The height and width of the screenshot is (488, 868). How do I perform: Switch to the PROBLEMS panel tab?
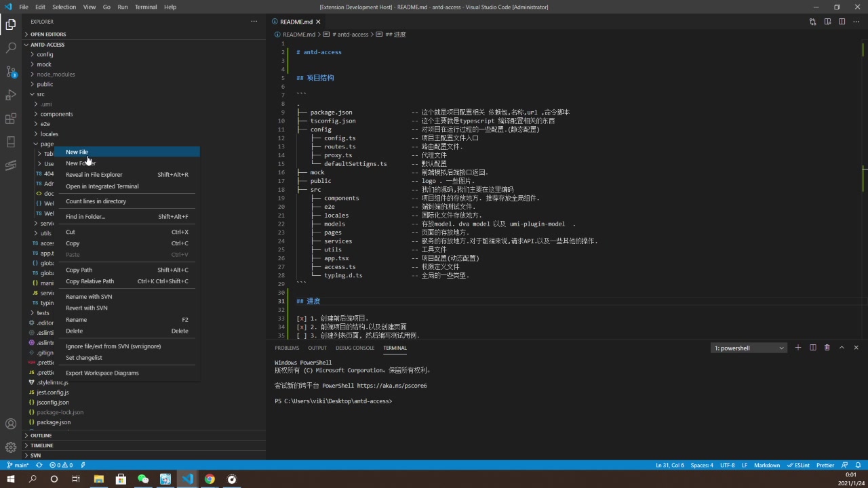coord(287,348)
